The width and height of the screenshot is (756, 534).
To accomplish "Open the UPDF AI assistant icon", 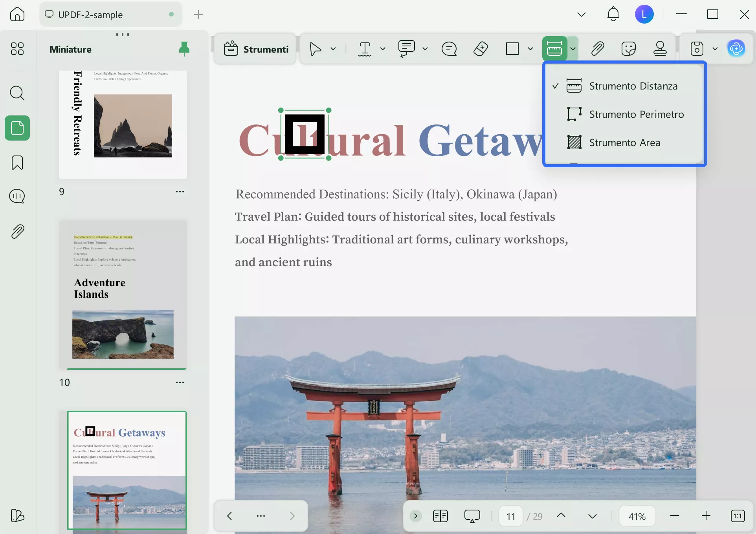I will tap(736, 49).
